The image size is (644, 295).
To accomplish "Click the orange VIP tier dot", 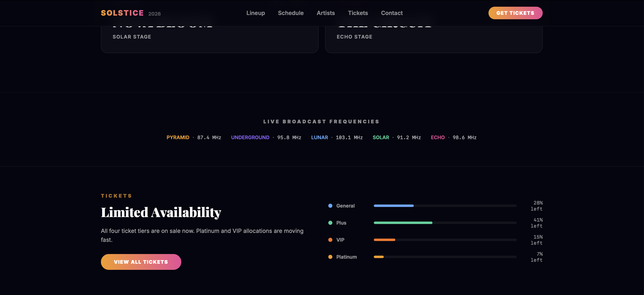I will 330,240.
